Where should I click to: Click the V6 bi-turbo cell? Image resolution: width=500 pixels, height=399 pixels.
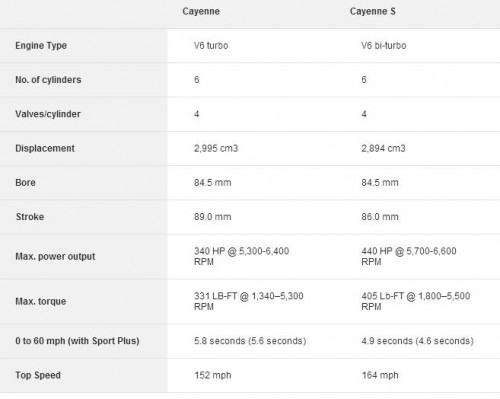384,45
